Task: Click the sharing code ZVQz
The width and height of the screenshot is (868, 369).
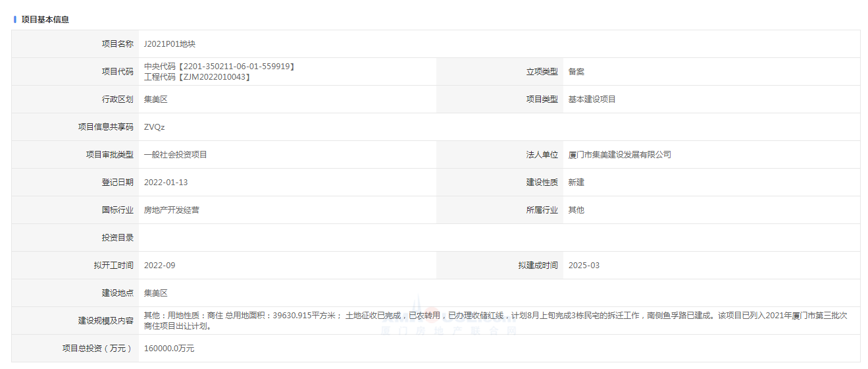Action: [155, 127]
